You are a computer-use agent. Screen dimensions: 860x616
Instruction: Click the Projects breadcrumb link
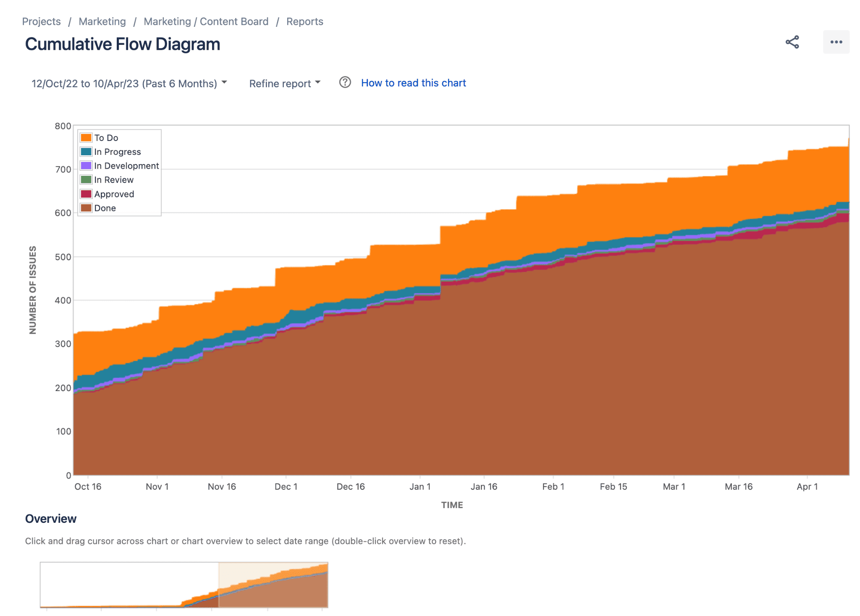(41, 21)
